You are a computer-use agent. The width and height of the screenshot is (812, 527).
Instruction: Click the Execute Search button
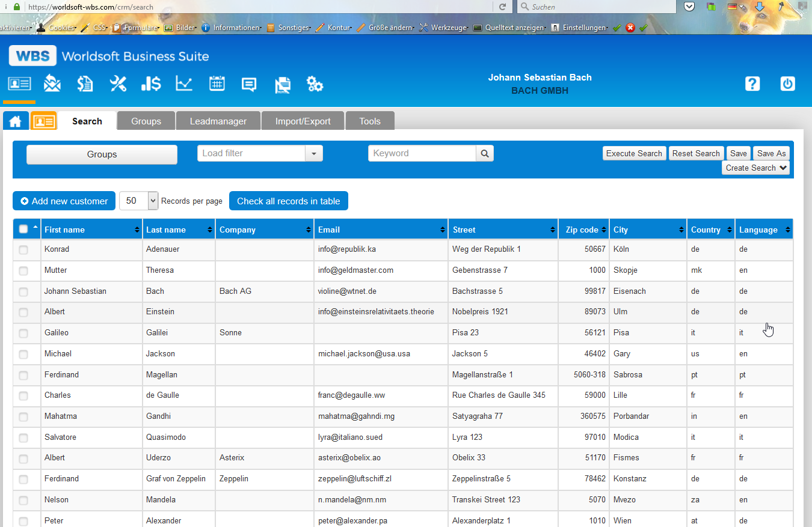[634, 153]
